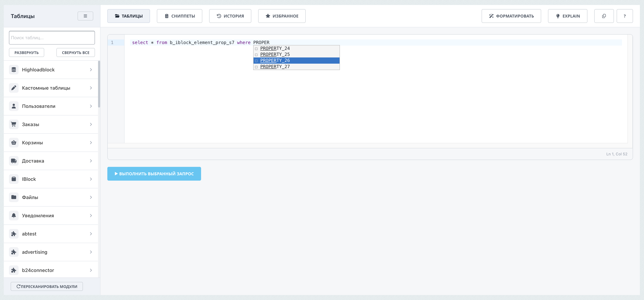Click the ПЕРЕСКАНИРОВАТЬ МОДУЛИ button

coord(46,286)
